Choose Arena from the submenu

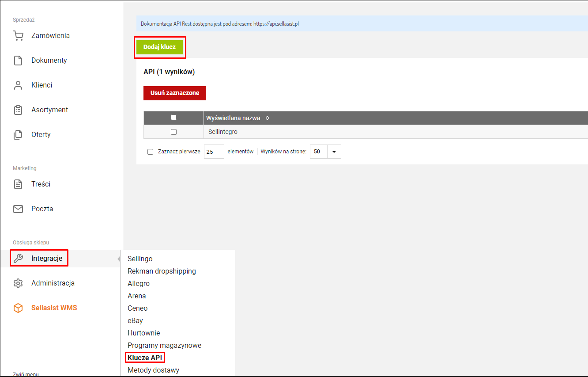click(137, 296)
